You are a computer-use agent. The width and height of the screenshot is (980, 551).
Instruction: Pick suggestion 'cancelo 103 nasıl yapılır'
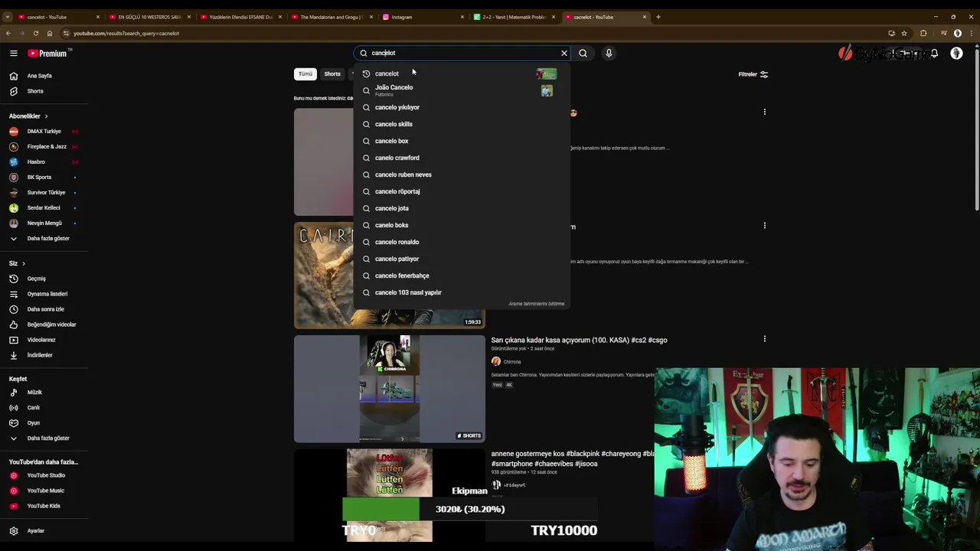(x=462, y=292)
